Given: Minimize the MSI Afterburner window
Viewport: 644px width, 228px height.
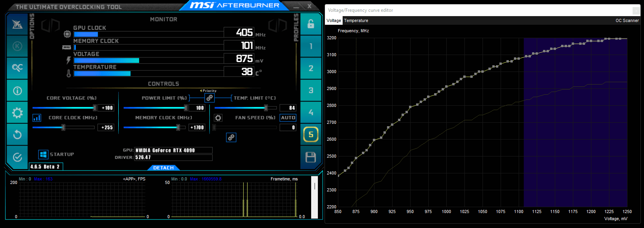Looking at the screenshot, I should click(296, 7).
